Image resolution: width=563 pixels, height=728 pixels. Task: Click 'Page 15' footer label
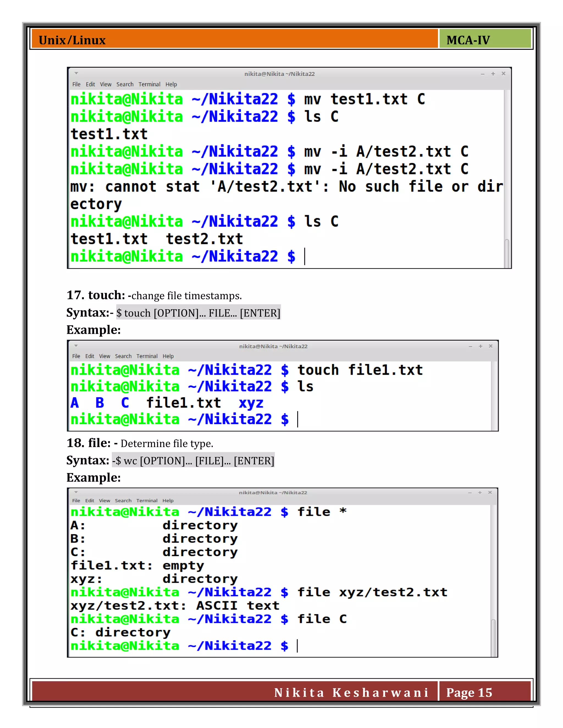pyautogui.click(x=469, y=692)
